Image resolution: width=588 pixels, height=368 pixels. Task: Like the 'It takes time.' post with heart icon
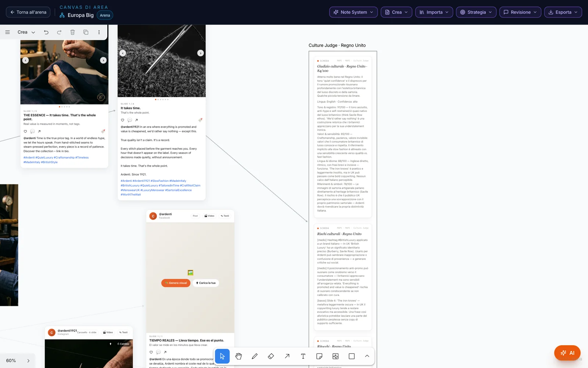123,120
